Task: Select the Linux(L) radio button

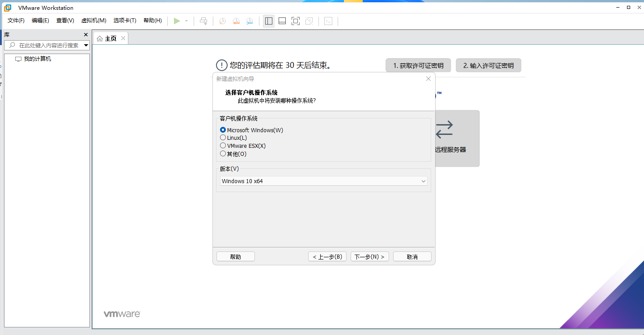Action: pyautogui.click(x=223, y=138)
